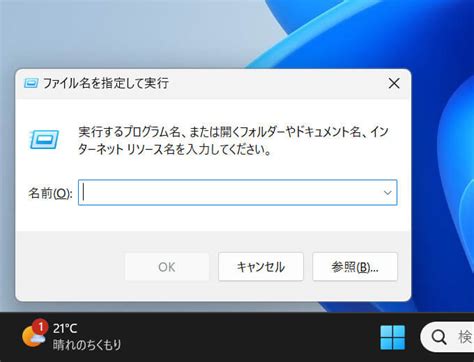Click the red notification badge on weather

click(x=40, y=327)
